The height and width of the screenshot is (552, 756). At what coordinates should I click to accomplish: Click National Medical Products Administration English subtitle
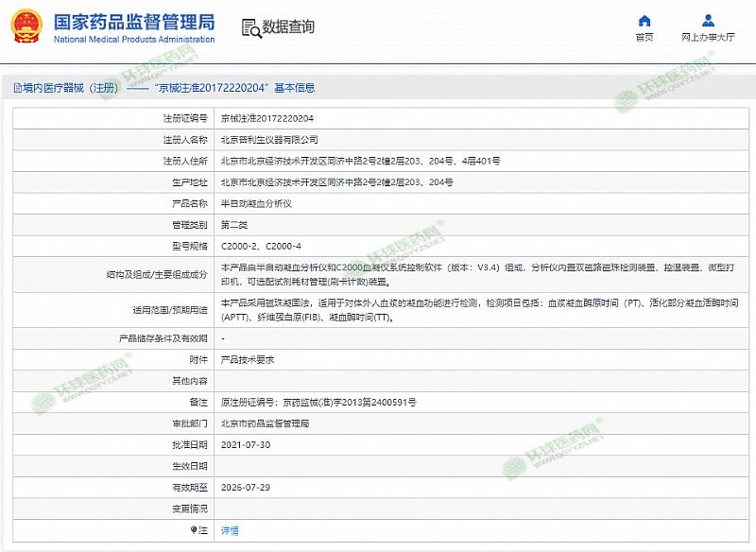pyautogui.click(x=133, y=40)
